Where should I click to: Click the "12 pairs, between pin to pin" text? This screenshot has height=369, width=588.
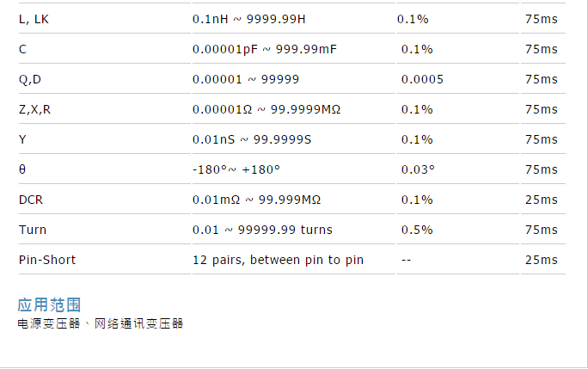(x=278, y=260)
